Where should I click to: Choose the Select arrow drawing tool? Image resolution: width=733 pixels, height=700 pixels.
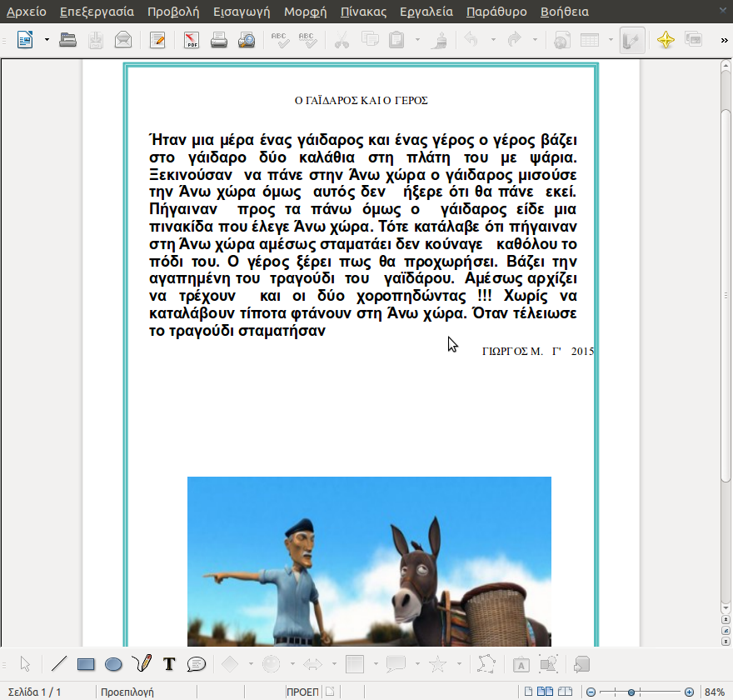click(25, 664)
